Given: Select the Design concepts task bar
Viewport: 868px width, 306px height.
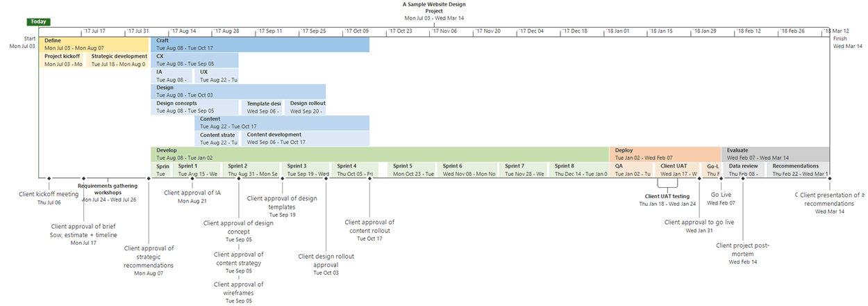Looking at the screenshot, I should click(195, 107).
